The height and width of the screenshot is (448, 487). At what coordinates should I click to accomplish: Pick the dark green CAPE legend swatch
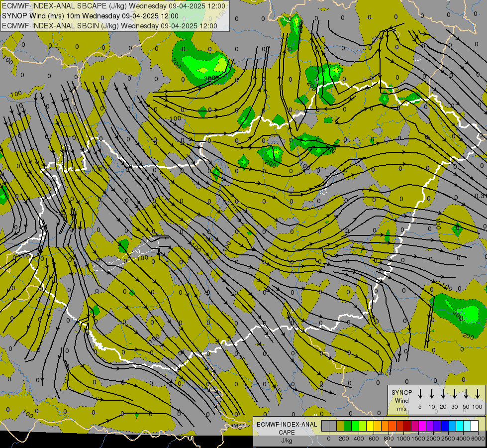(348, 426)
